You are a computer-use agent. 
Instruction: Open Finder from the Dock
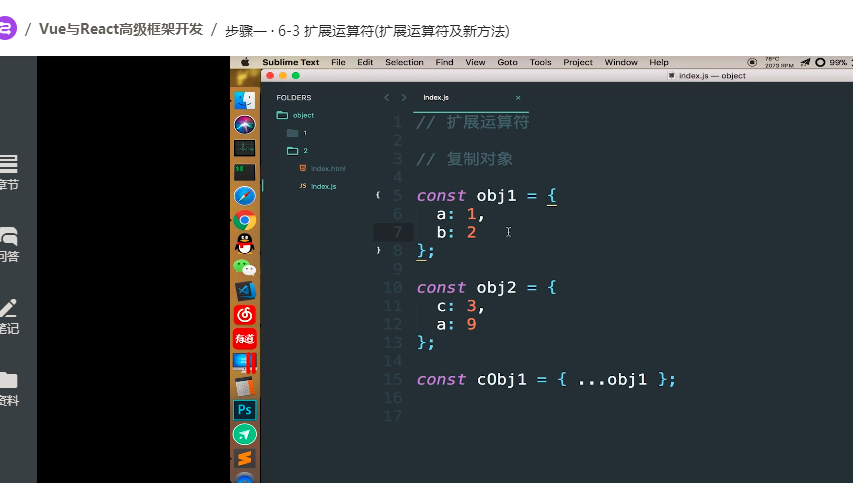point(245,101)
